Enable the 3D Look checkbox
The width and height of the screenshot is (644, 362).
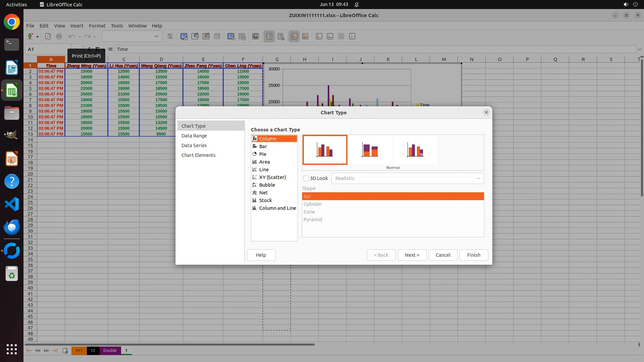(x=306, y=178)
